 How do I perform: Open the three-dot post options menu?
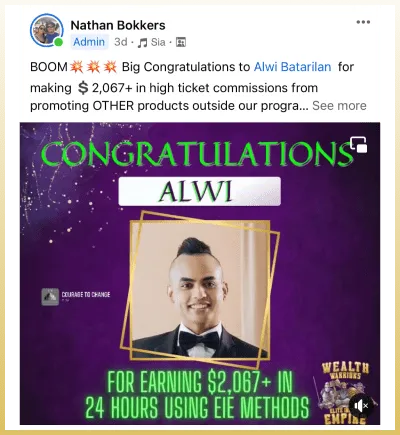coord(363,22)
